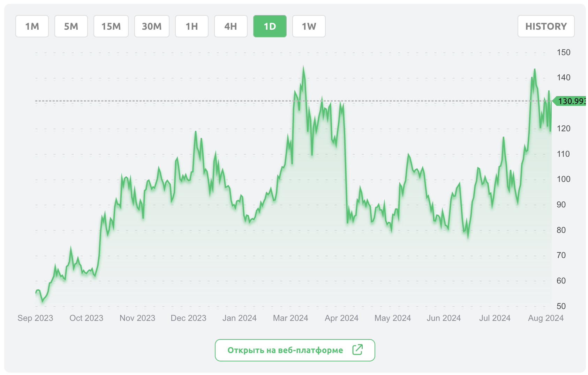Select the 4H chart interval
This screenshot has width=588, height=375.
pyautogui.click(x=231, y=26)
